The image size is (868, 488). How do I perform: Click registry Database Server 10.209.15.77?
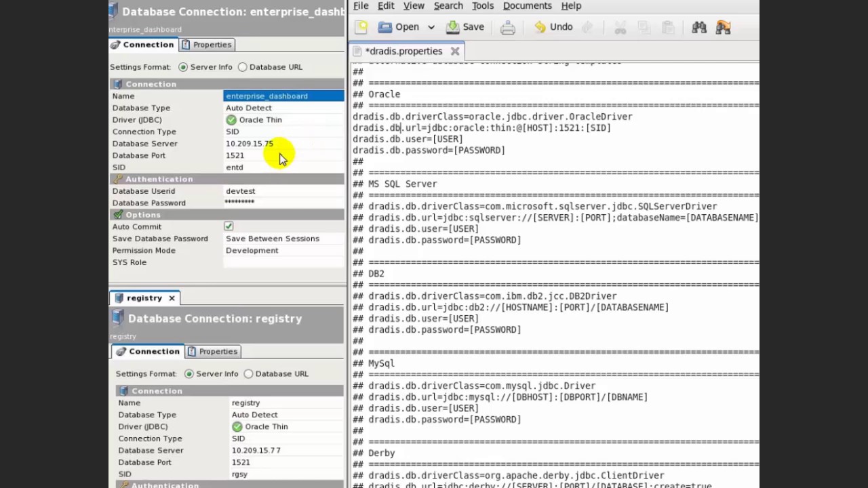[x=287, y=450]
